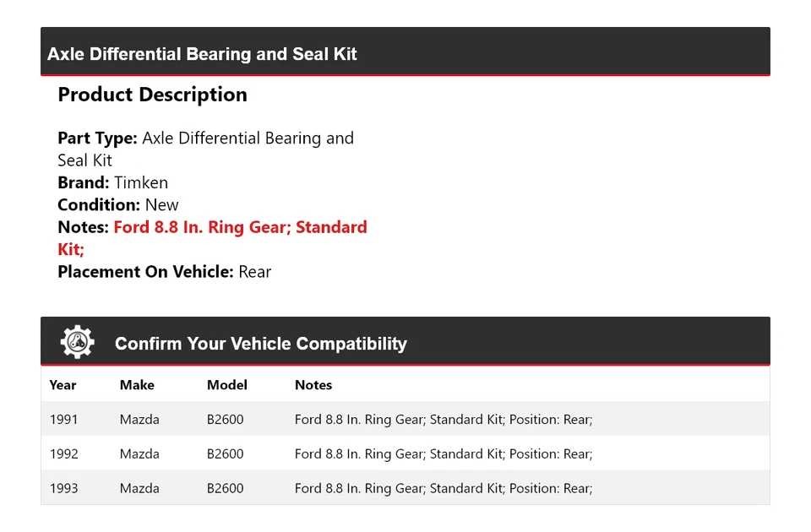Select the 1993 year cell
The height and width of the screenshot is (532, 811).
click(63, 488)
